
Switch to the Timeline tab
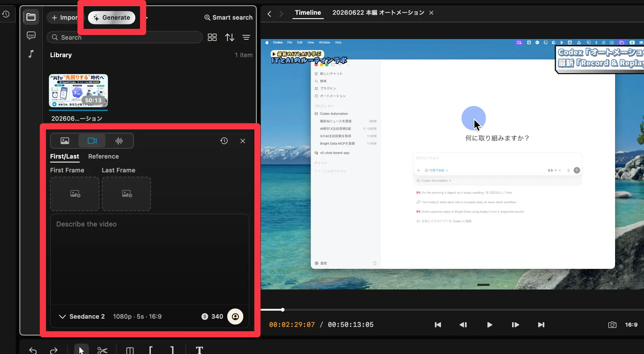pos(308,13)
